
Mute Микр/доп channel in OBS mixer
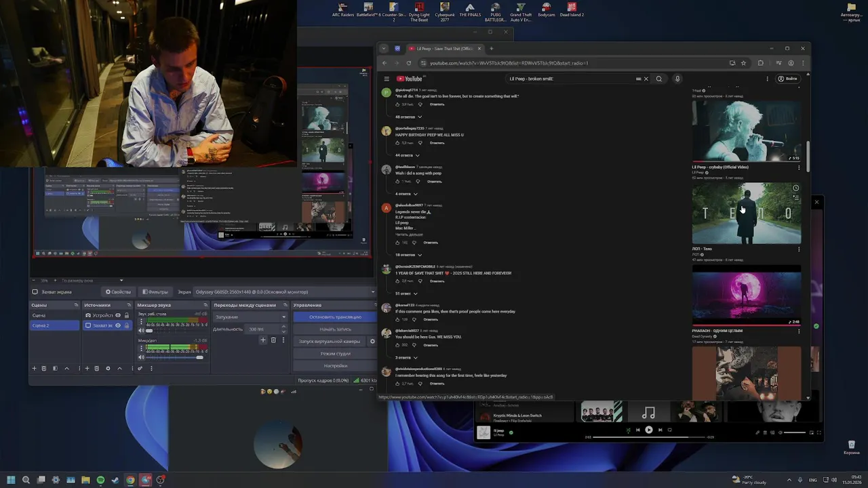click(141, 357)
